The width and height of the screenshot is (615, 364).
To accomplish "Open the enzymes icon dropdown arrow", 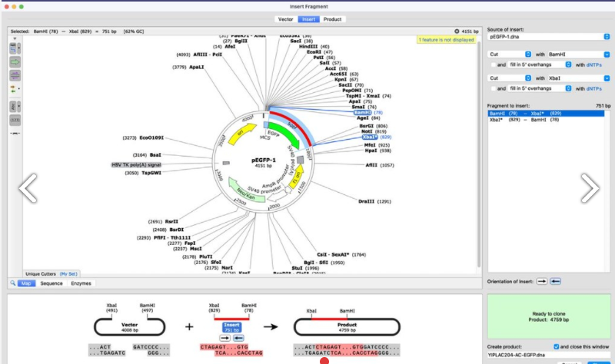I will (x=18, y=48).
